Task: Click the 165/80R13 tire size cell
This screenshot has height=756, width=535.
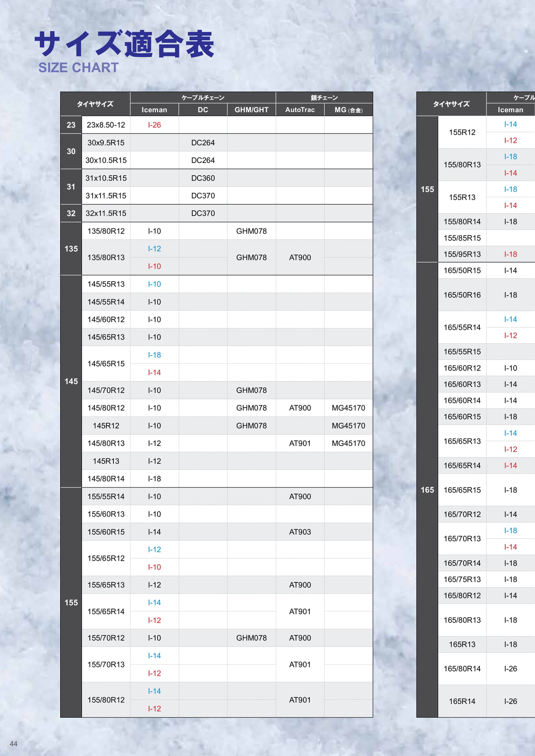Action: [462, 620]
